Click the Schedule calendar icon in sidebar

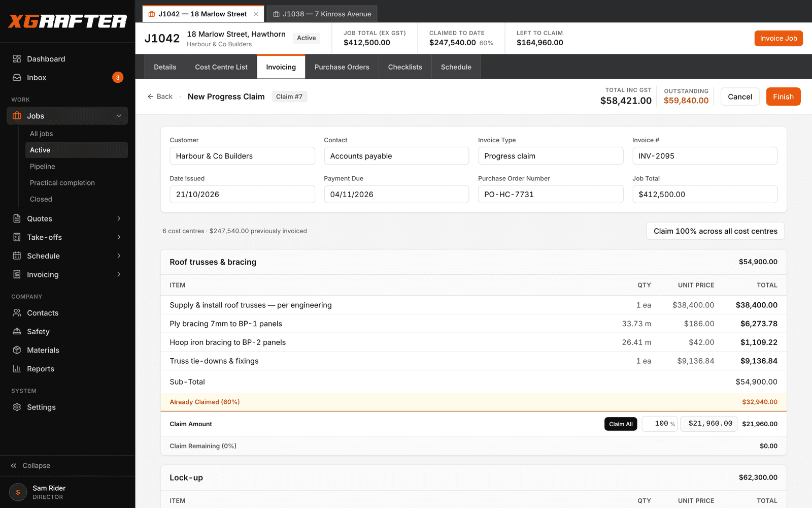[17, 256]
